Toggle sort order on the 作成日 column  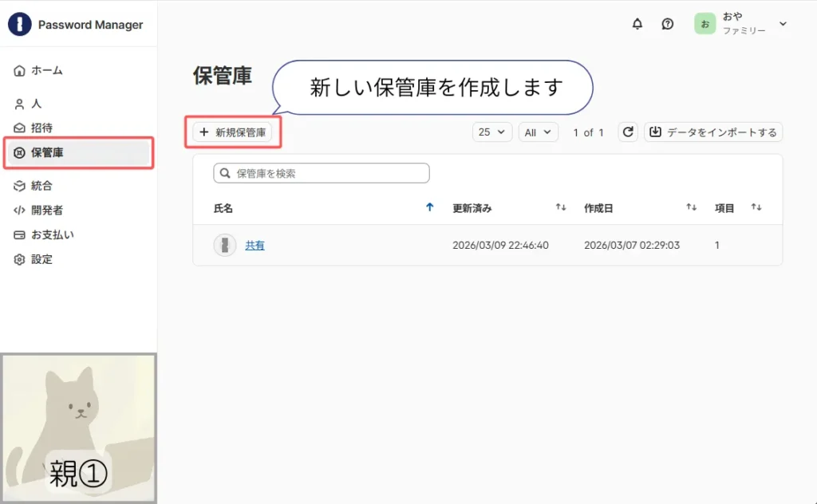coord(691,207)
